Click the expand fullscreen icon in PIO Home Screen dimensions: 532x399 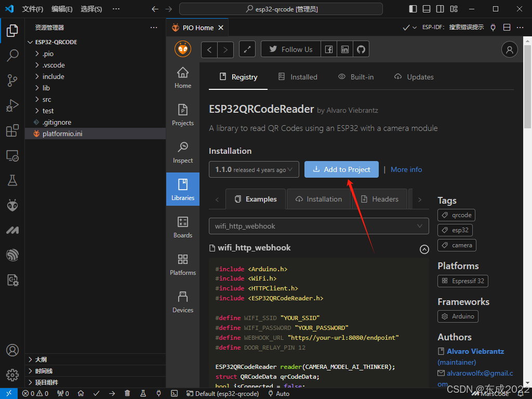(x=247, y=49)
